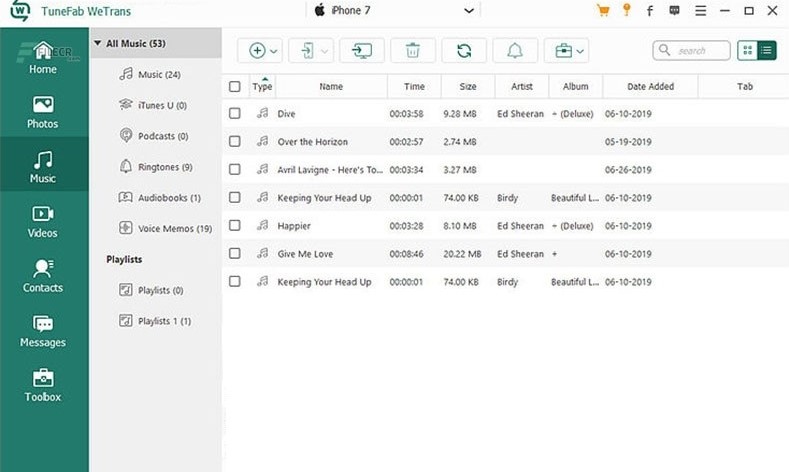
Task: Check the box for Over the Horizon
Action: pos(234,141)
